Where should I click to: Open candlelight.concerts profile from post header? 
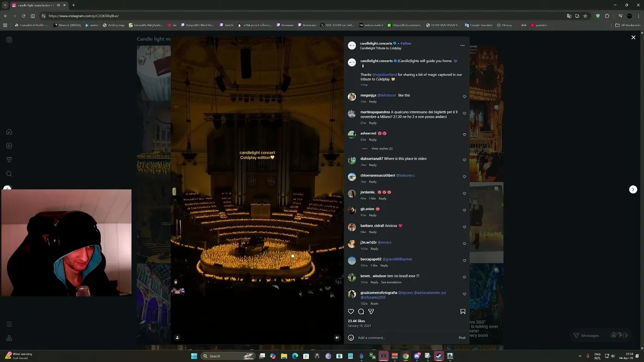pyautogui.click(x=376, y=43)
